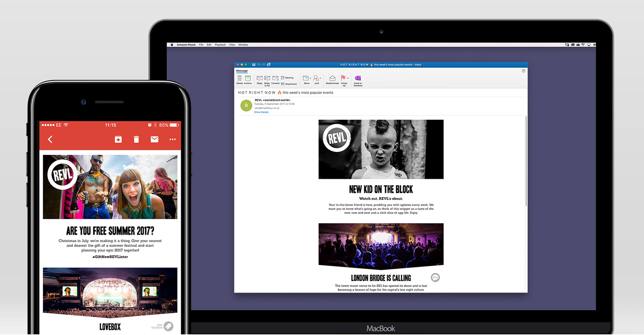Click the round Blog badge button
This screenshot has width=644, height=335.
[435, 277]
